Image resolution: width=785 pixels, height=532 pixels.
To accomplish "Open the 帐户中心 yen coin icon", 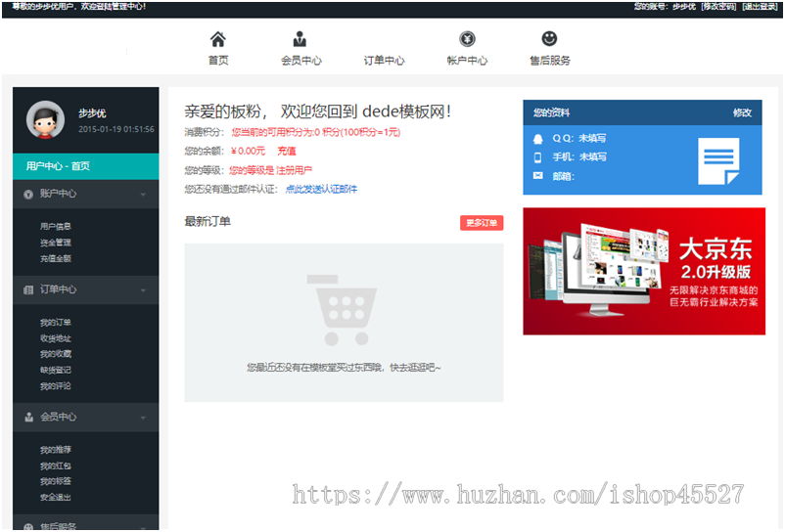I will (467, 38).
